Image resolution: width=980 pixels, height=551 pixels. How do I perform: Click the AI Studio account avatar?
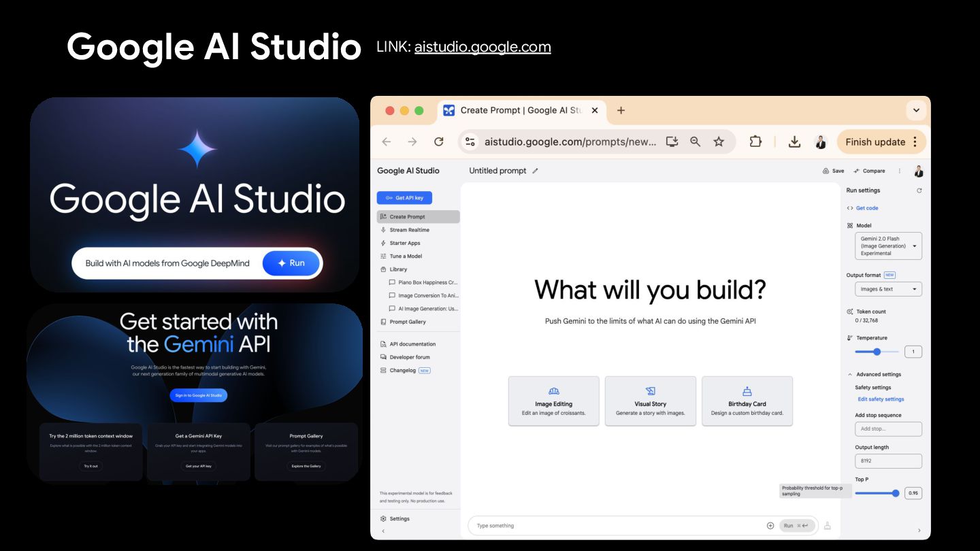coord(919,171)
